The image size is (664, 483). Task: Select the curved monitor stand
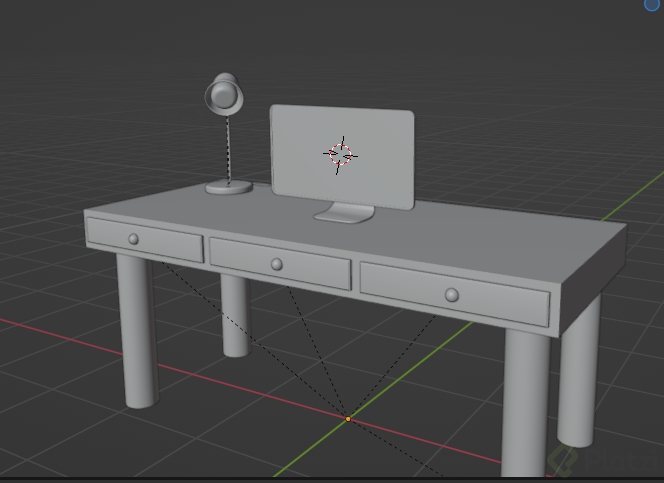coord(344,213)
